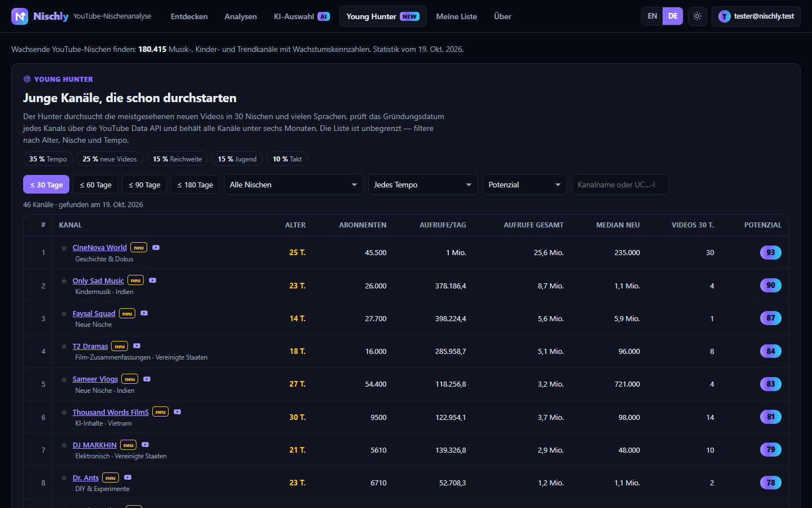The height and width of the screenshot is (508, 812).
Task: Click the AUFRUFE/TAG column header
Action: click(443, 225)
